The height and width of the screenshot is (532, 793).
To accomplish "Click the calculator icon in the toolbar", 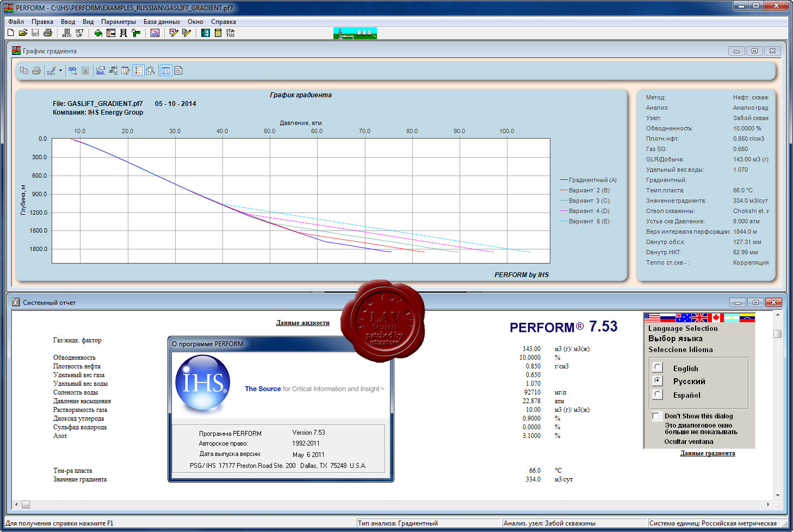I will click(x=218, y=33).
